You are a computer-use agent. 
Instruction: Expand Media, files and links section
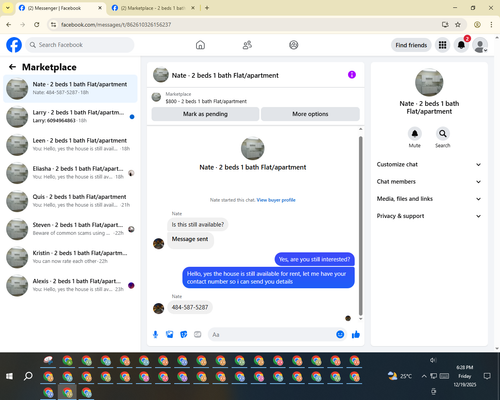[x=429, y=199]
